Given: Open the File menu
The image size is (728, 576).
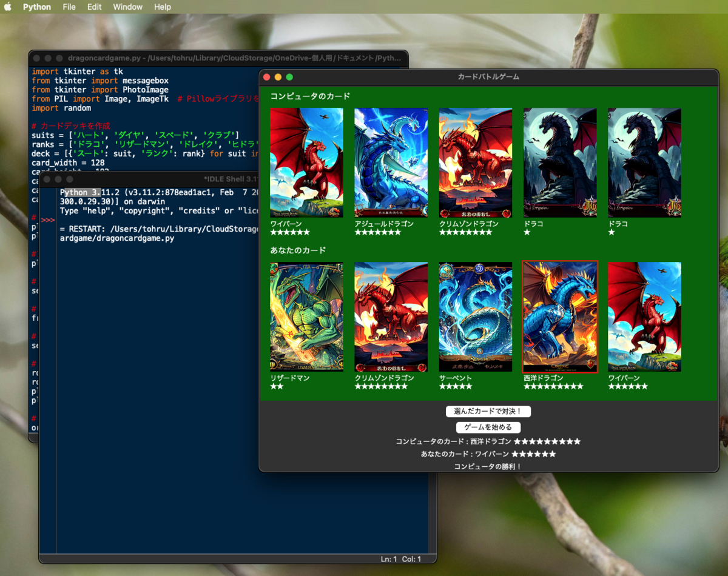Looking at the screenshot, I should tap(69, 7).
